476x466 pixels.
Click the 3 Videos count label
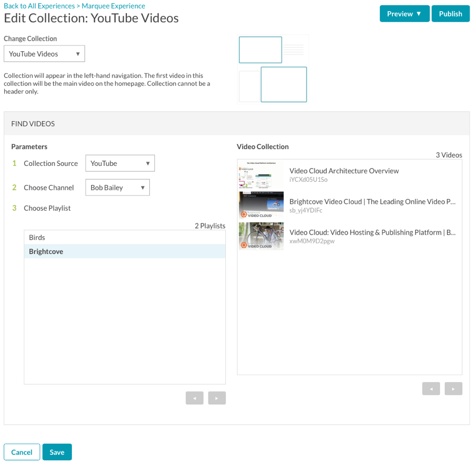(x=449, y=155)
